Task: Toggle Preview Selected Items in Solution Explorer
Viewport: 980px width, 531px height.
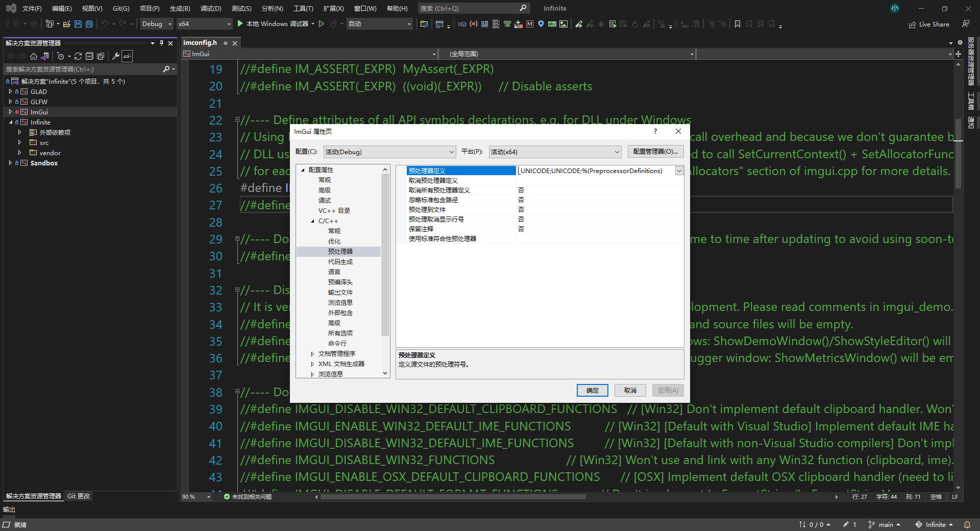Action: (127, 56)
